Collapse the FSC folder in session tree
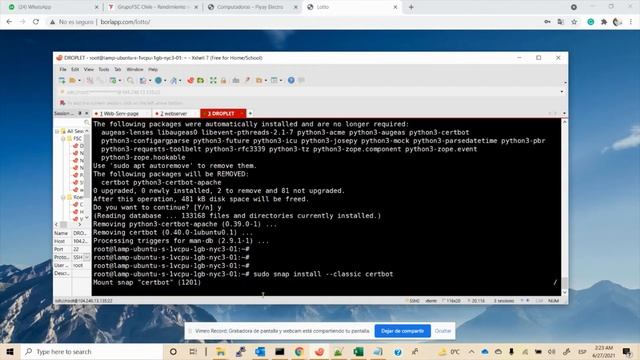Image resolution: width=640 pixels, height=360 pixels. [63, 139]
